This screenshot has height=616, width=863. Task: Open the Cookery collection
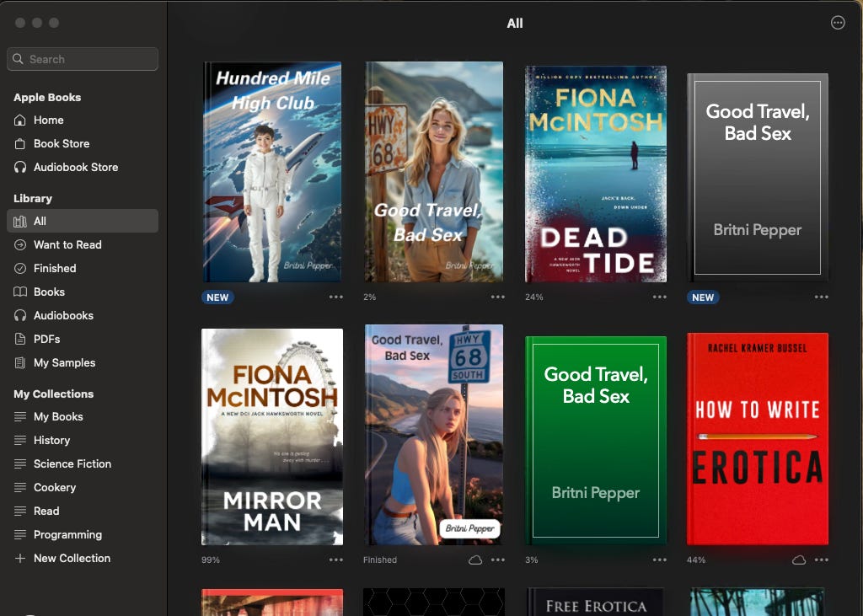(x=83, y=488)
